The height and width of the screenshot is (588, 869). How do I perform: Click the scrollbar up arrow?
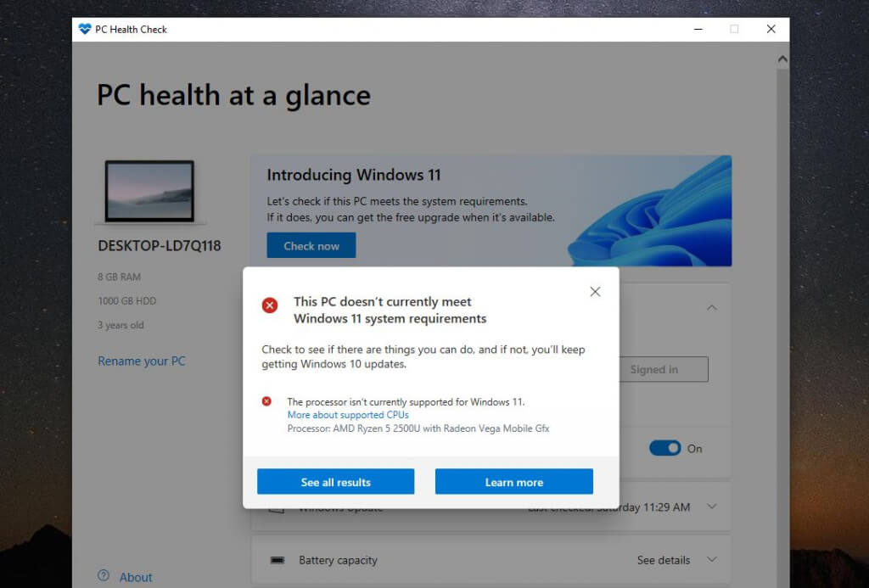[782, 59]
